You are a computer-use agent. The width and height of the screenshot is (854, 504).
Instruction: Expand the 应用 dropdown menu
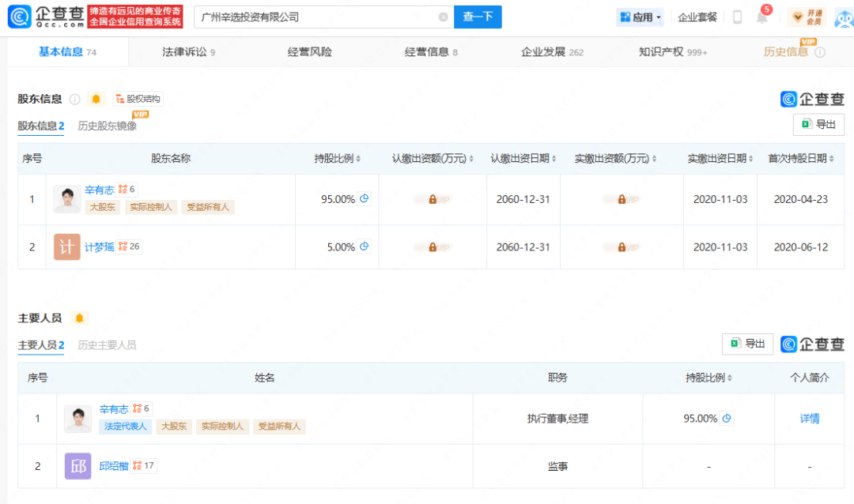coord(640,17)
